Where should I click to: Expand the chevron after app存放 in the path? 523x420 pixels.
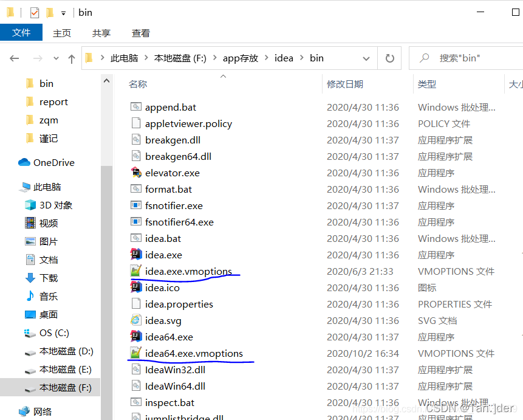click(x=267, y=58)
